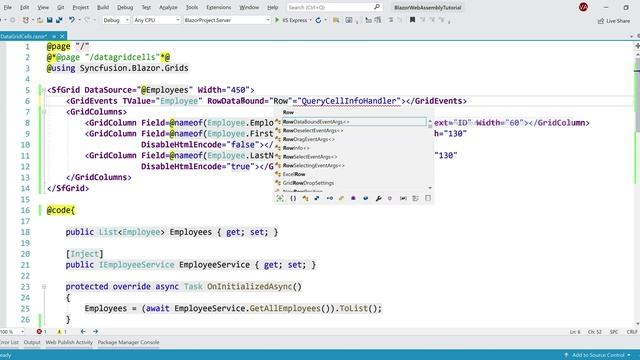Toggle the purple methods cube filter

point(353,198)
